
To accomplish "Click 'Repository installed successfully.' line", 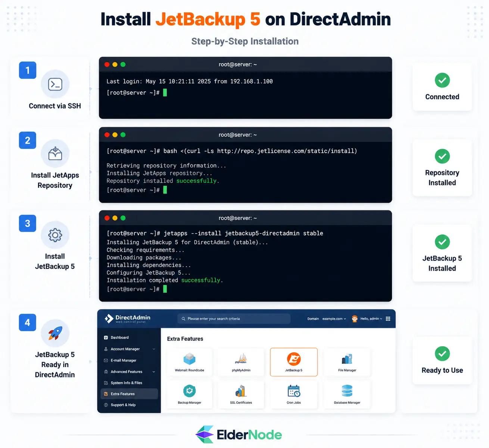I will [163, 181].
